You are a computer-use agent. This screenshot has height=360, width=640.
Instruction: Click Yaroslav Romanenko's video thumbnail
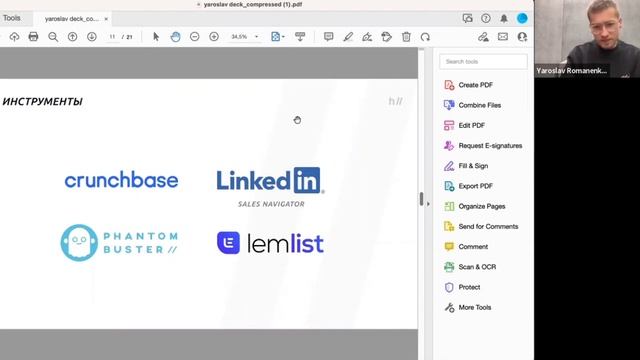(587, 39)
